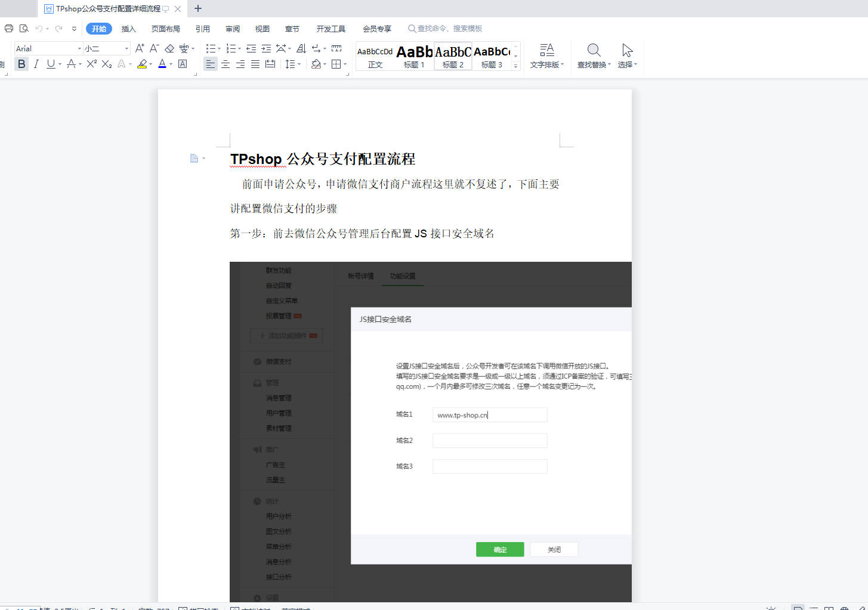Decrease font size with A- icon

tap(155, 48)
